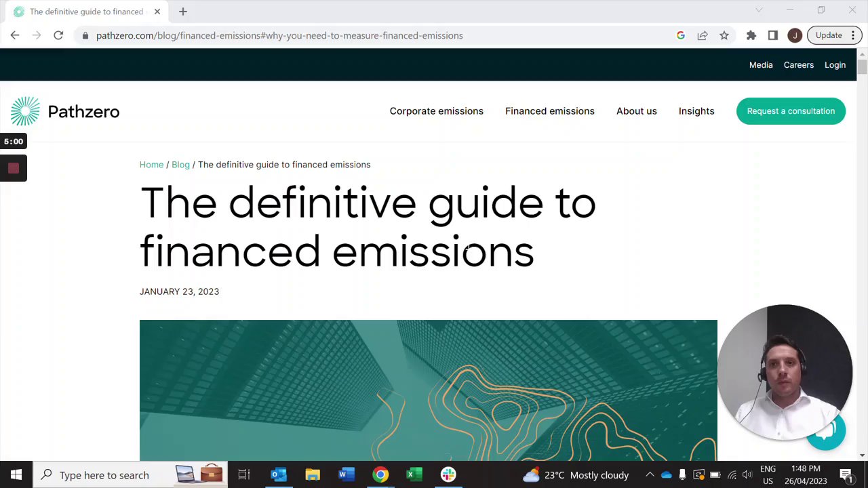Open Chrome side panel
Screen dimensions: 868x488
(x=773, y=35)
